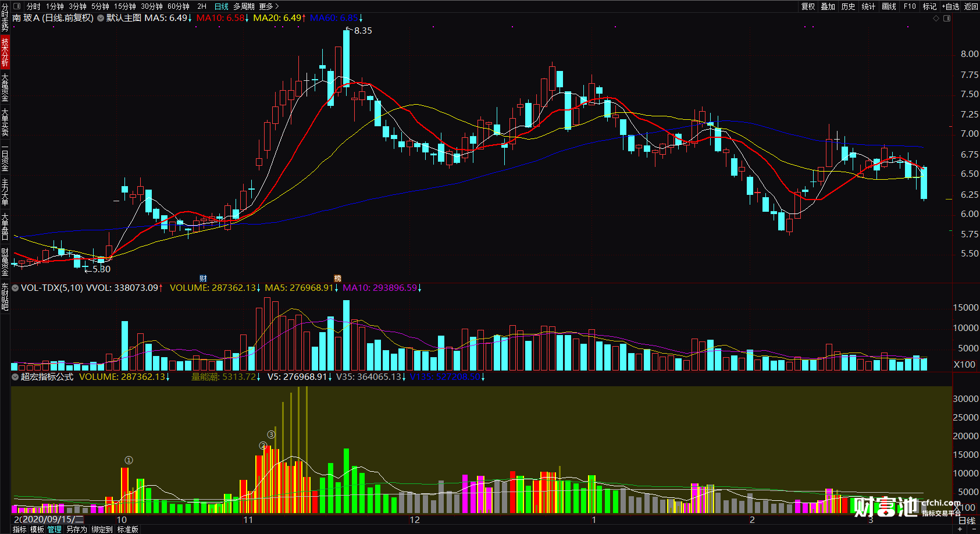The width and height of the screenshot is (980, 534).
Task: Click 8.35 high price label
Action: pos(363,31)
